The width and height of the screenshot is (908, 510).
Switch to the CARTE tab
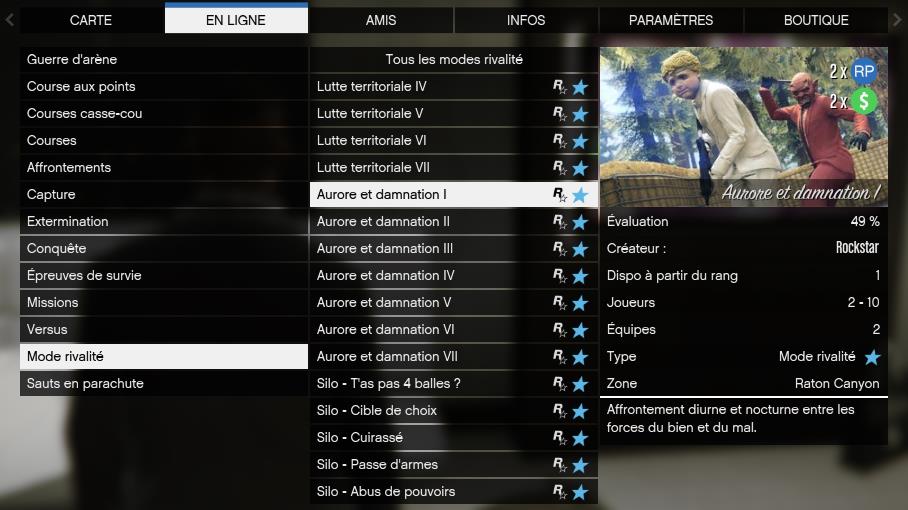(91, 20)
